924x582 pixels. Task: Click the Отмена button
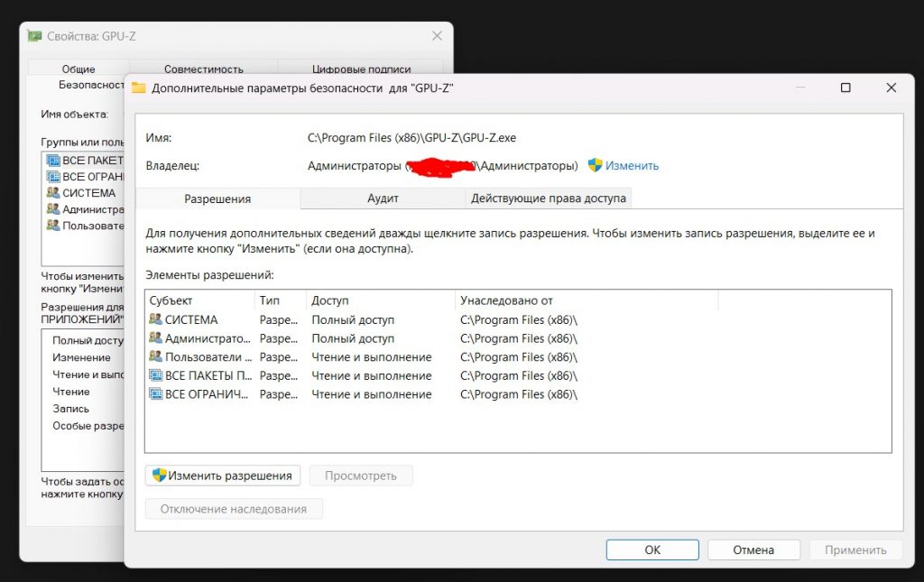point(753,550)
